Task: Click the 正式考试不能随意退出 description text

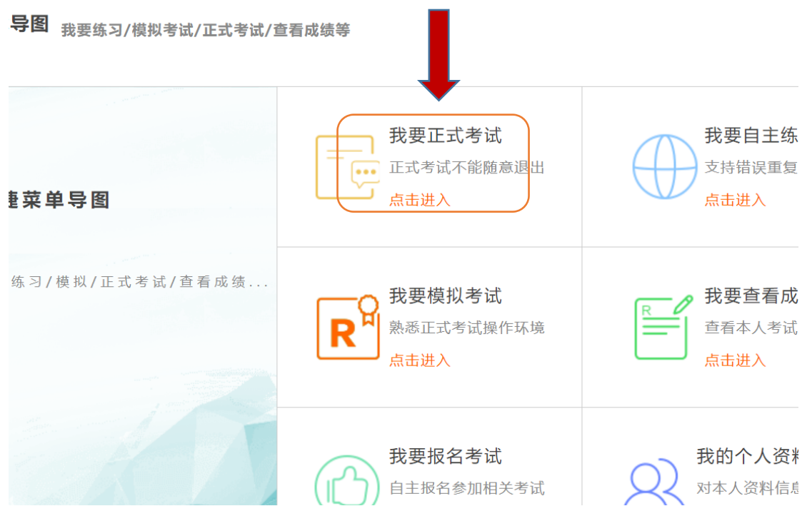Action: pos(466,168)
